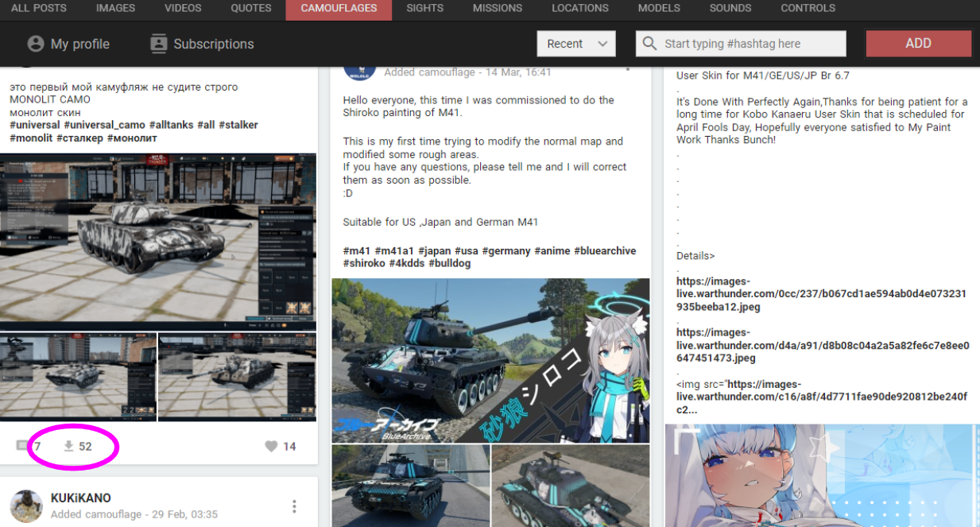
Task: Open the Subscriptions link
Action: [x=214, y=44]
